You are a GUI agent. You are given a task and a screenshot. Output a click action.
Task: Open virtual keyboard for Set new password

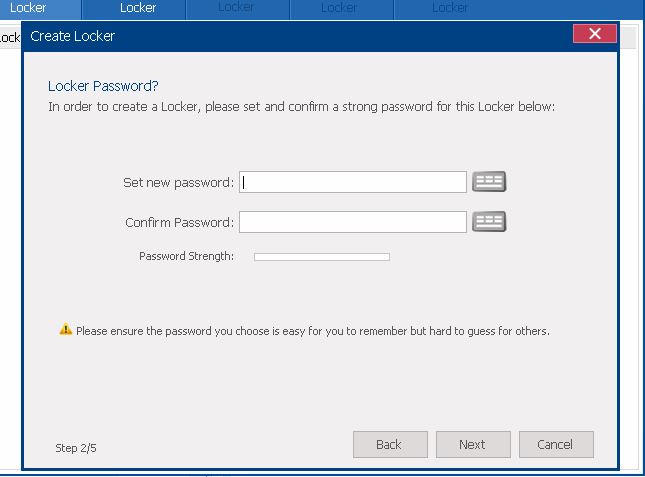489,182
